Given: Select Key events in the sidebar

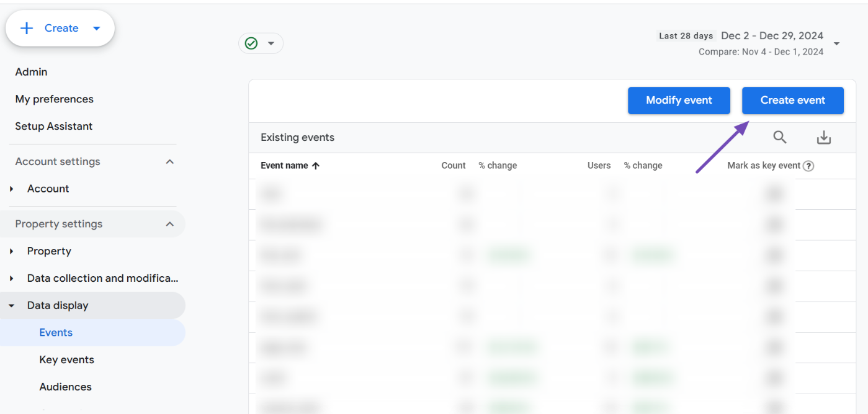Looking at the screenshot, I should click(66, 359).
